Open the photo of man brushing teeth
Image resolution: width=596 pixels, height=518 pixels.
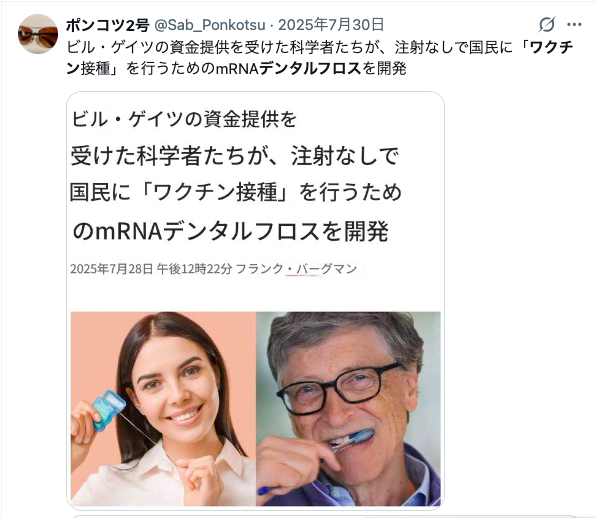coord(349,409)
